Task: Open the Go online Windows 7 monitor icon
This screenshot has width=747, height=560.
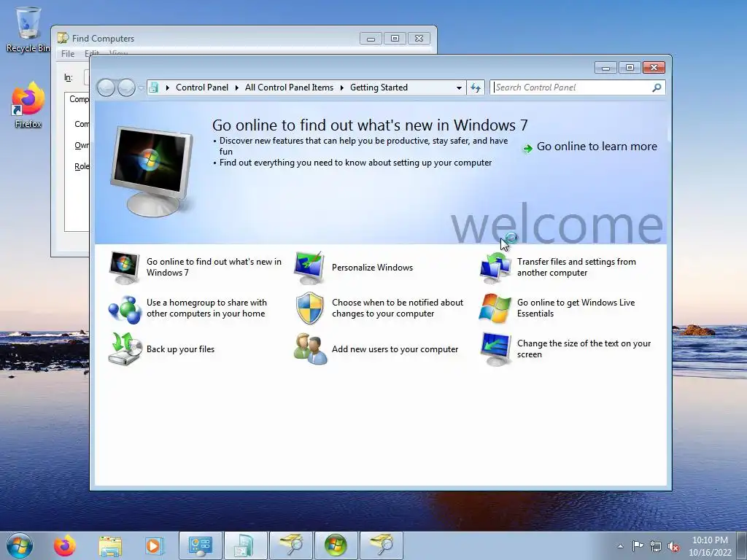Action: pyautogui.click(x=124, y=268)
